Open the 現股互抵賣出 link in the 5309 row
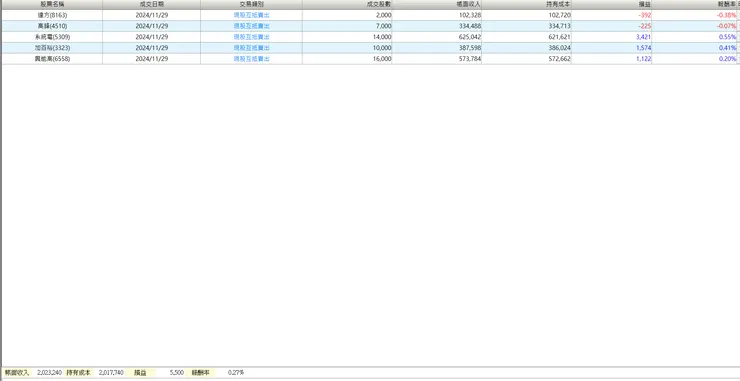Viewport: 740px width, 381px height. click(x=252, y=37)
